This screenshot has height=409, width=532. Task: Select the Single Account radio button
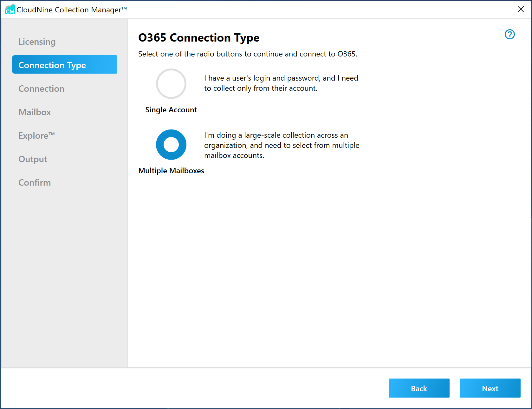pyautogui.click(x=171, y=84)
